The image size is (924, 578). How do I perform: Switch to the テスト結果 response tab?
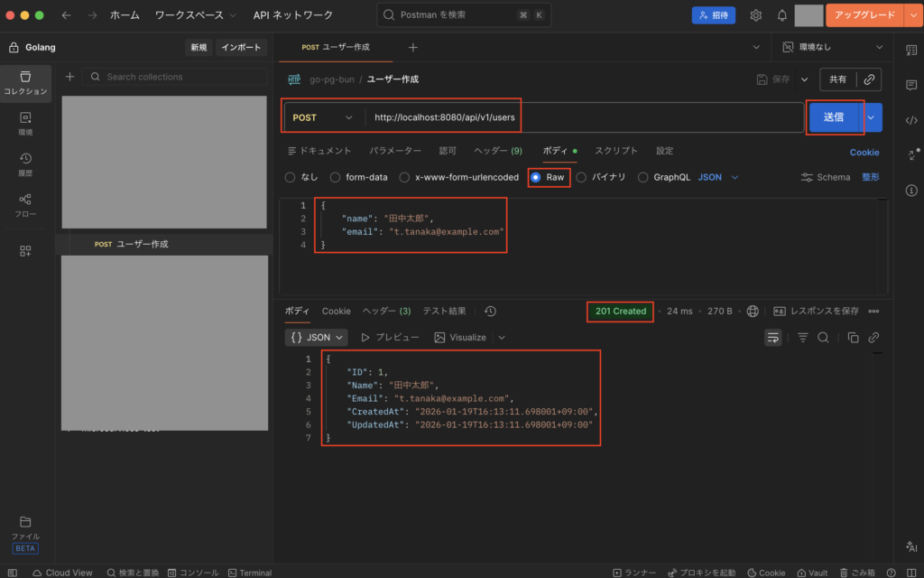[x=444, y=311]
